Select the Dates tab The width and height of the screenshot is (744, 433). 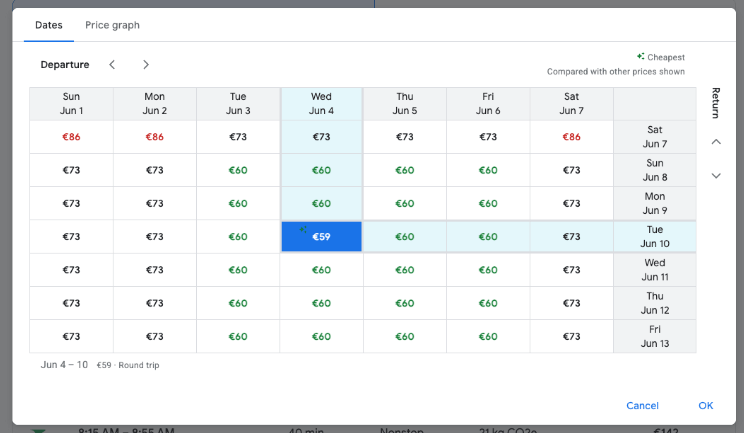49,25
